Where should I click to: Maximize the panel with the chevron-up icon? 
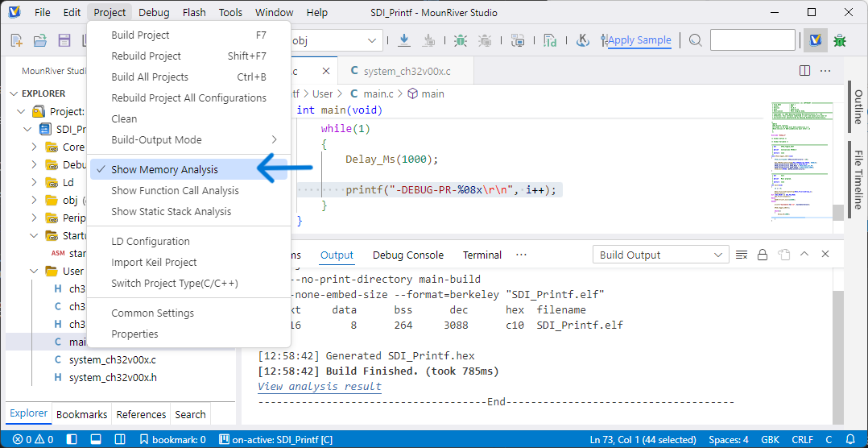pyautogui.click(x=804, y=254)
